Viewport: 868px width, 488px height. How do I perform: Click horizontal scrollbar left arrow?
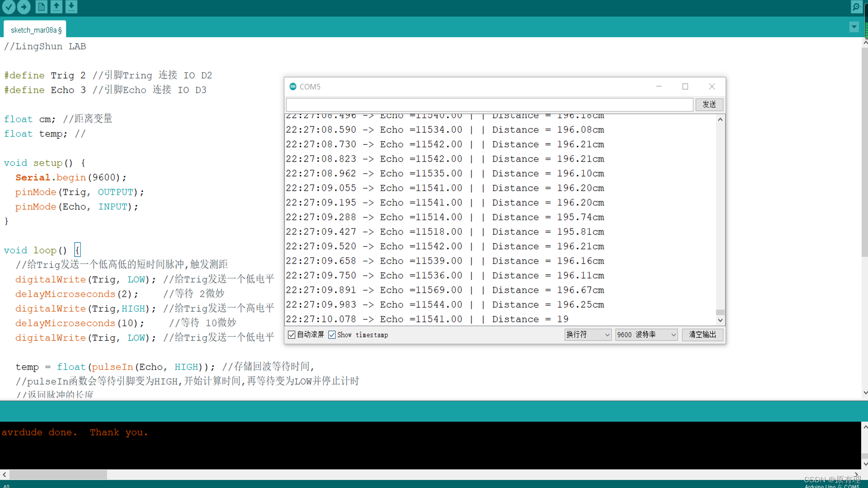(x=4, y=475)
